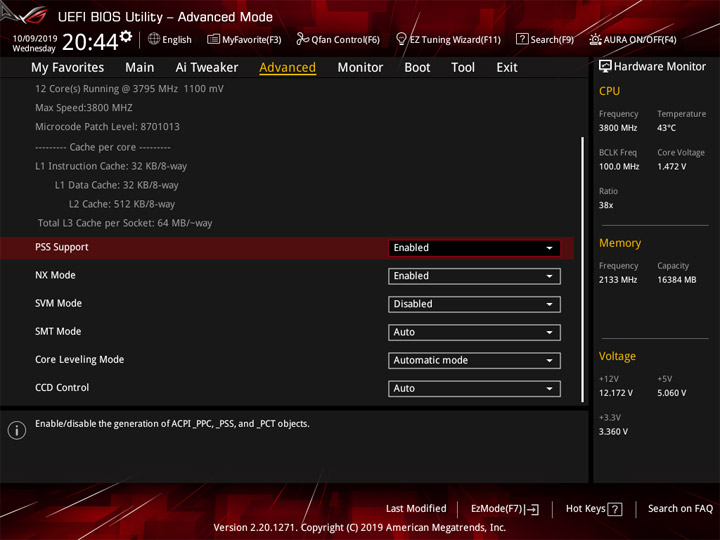Open the Ai Tweaker tab

(207, 68)
